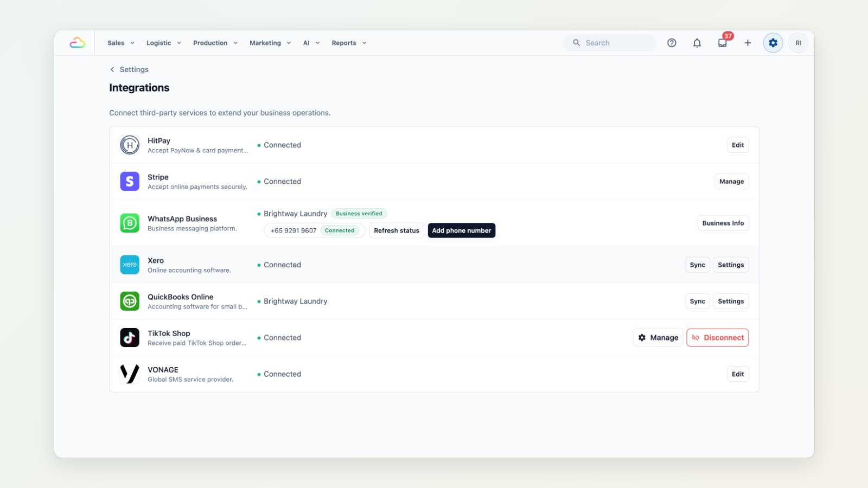Screen dimensions: 868x488
Task: Click the plus add icon
Action: (x=748, y=43)
